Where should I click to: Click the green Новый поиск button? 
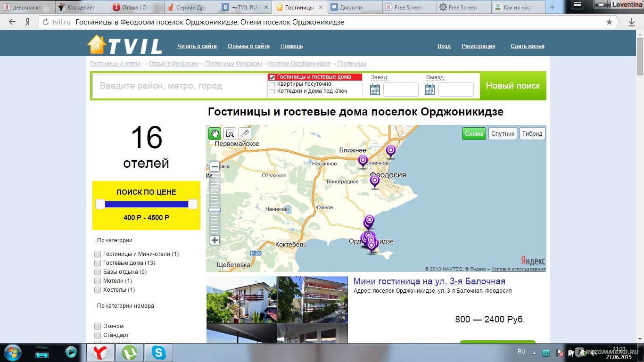click(x=513, y=86)
